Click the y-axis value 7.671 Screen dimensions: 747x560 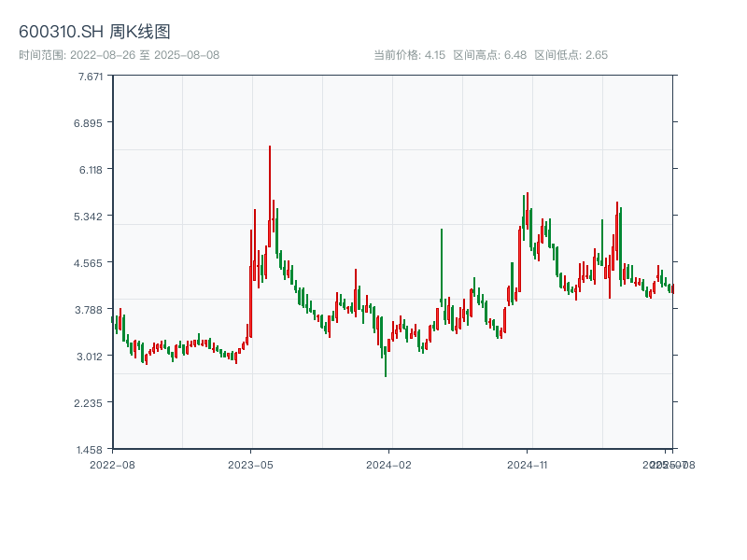pos(91,77)
